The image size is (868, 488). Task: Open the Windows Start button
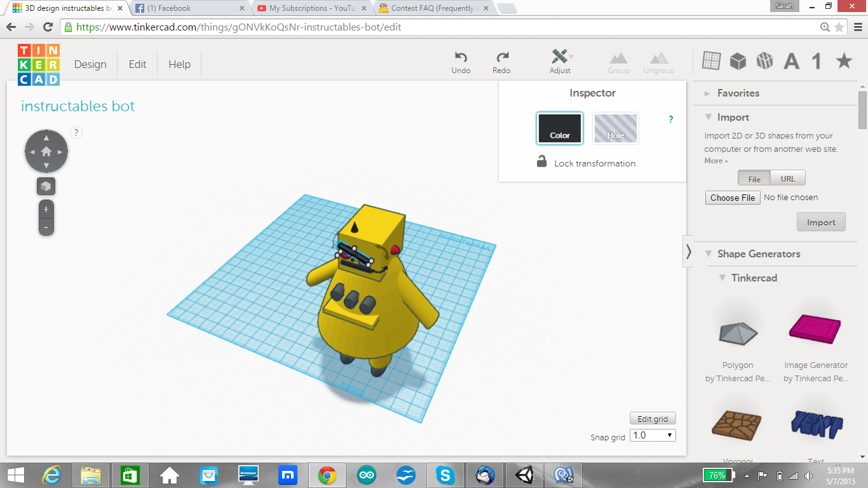15,475
